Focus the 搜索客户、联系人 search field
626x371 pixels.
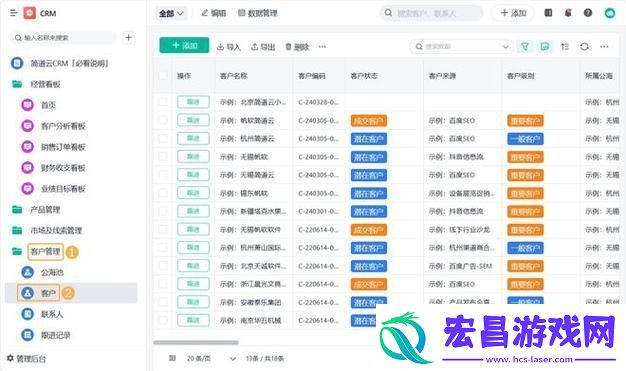coord(431,13)
